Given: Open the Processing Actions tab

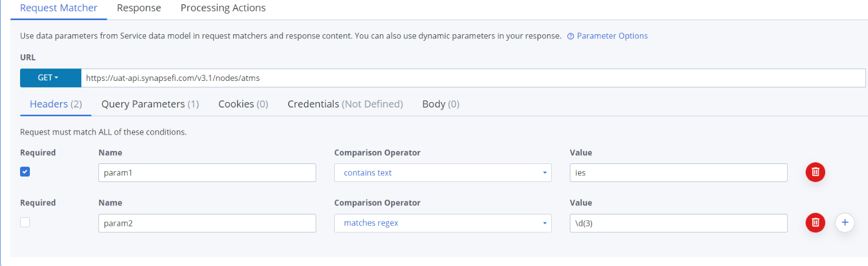Looking at the screenshot, I should (223, 8).
